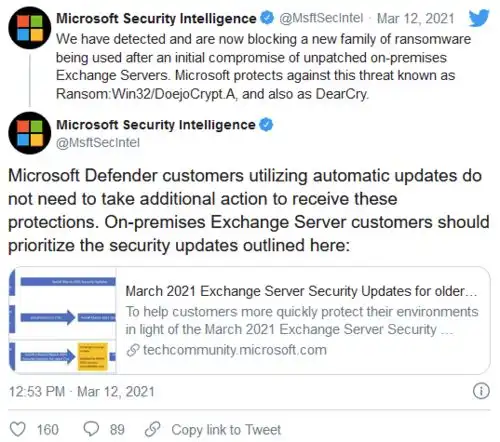Click the chain link icon near Copy link

153,429
